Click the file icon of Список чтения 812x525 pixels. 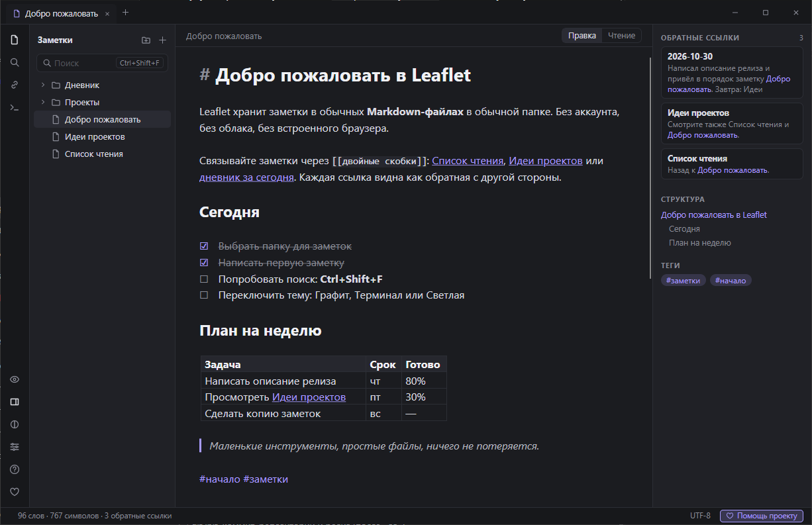[x=56, y=154]
